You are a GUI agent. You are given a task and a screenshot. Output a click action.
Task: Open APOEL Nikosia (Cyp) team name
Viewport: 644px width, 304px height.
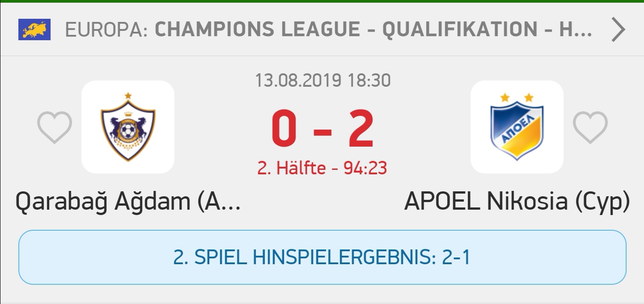coord(517,202)
